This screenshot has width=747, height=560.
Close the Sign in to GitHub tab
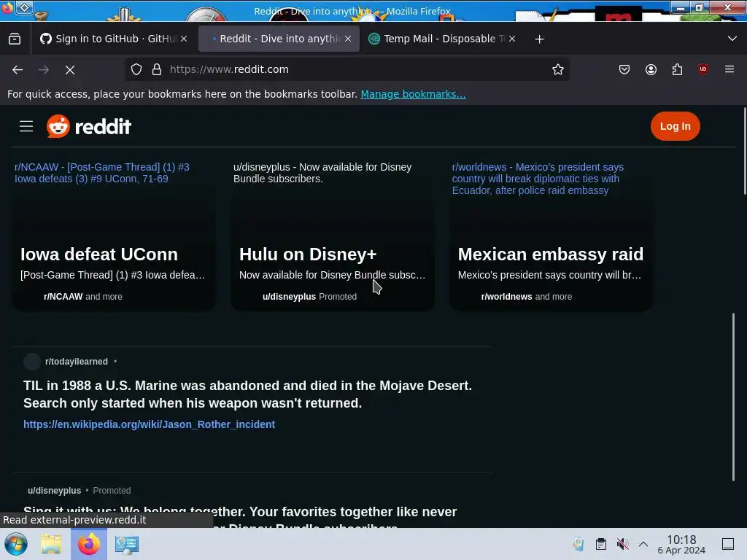pyautogui.click(x=184, y=39)
